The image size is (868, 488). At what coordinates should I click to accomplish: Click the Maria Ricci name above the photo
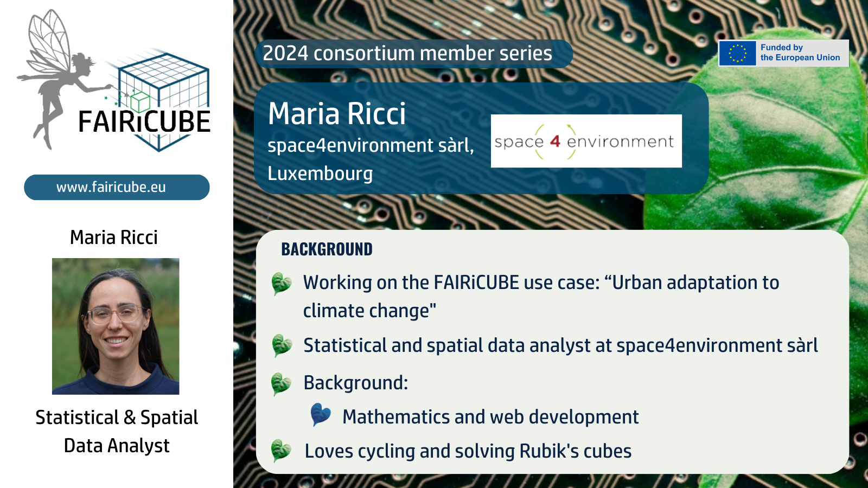click(x=114, y=237)
